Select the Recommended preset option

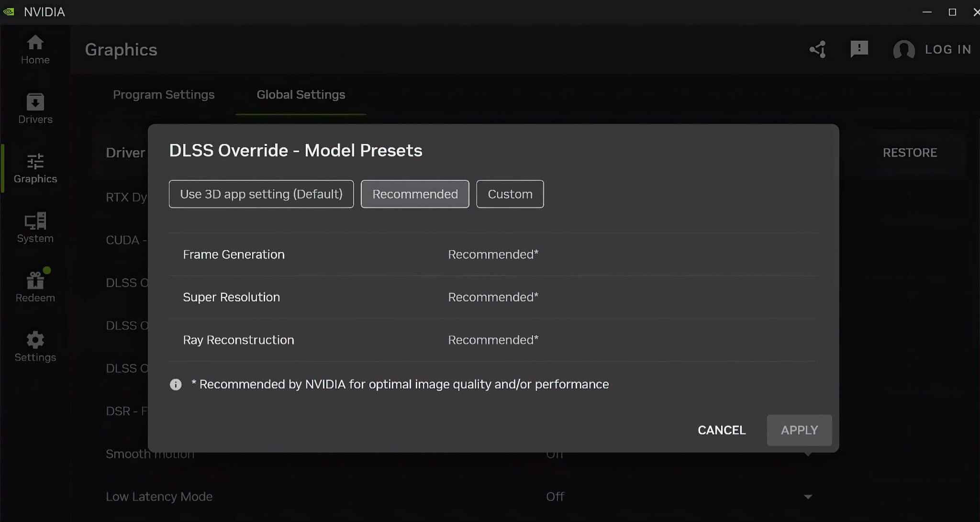(414, 194)
